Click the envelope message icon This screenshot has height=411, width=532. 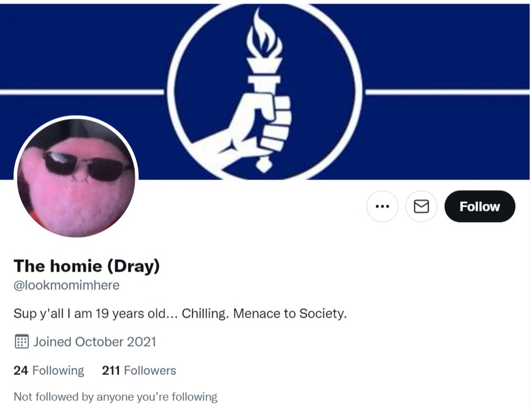(x=421, y=206)
